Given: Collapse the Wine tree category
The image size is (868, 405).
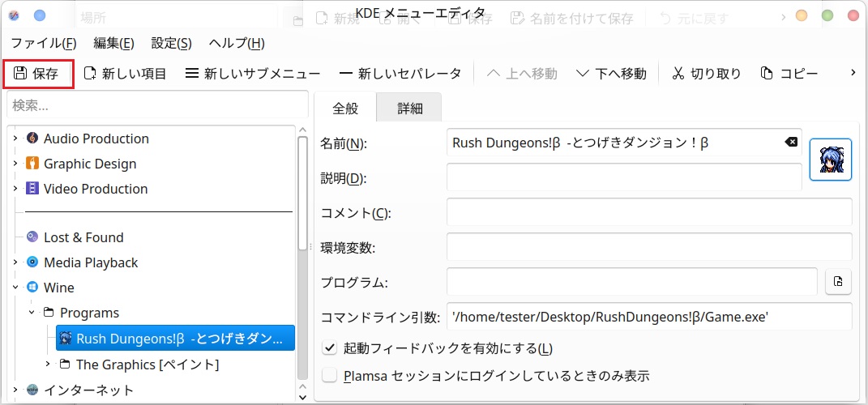Looking at the screenshot, I should [15, 288].
